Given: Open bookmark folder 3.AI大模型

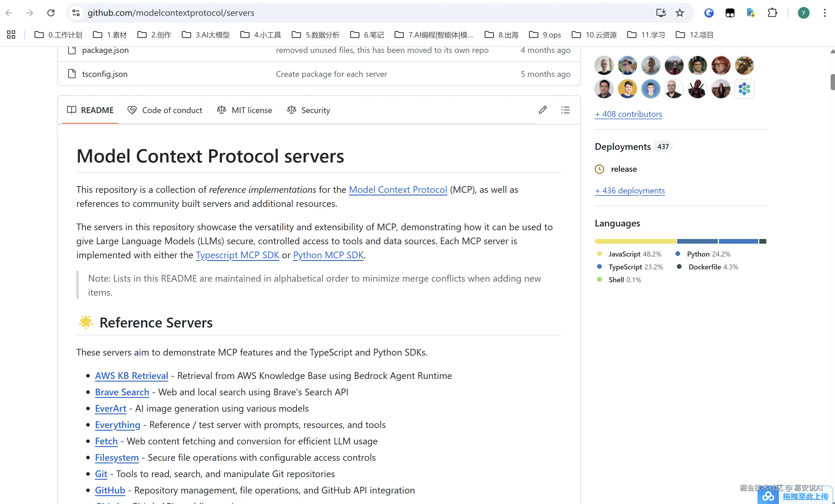Looking at the screenshot, I should pos(206,34).
